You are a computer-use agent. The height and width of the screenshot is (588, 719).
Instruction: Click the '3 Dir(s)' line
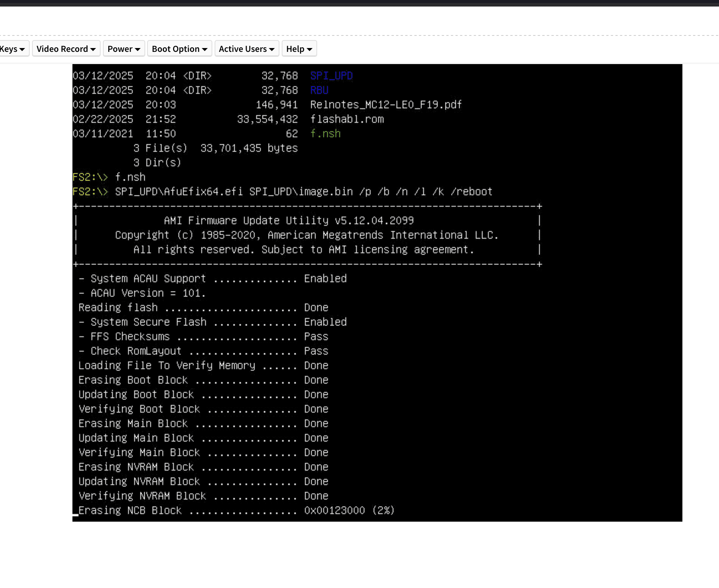point(157,163)
